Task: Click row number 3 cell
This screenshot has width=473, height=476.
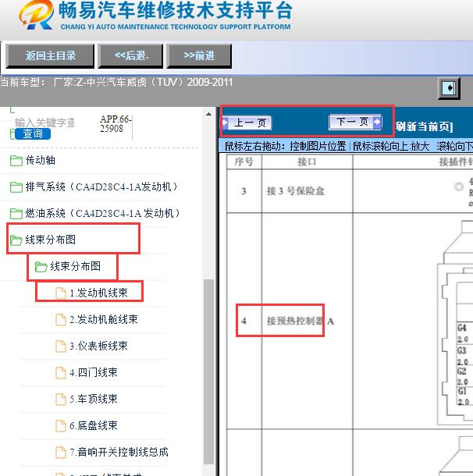Action: (244, 191)
